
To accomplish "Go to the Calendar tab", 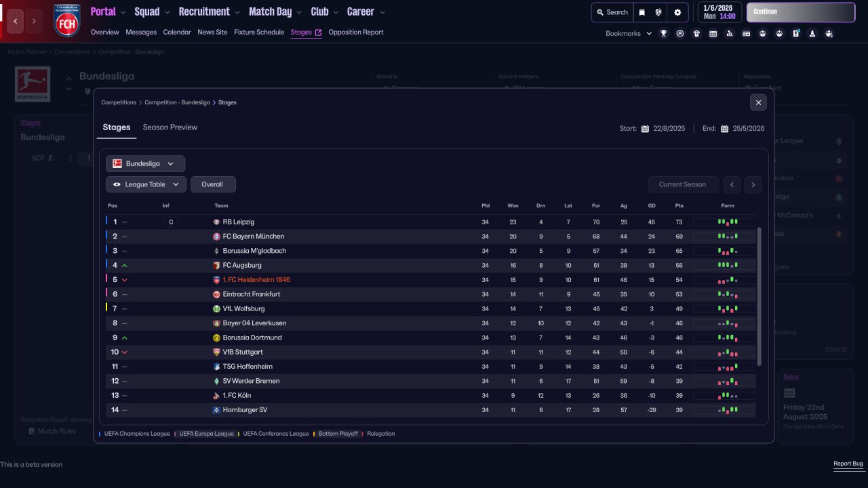I will (x=177, y=33).
